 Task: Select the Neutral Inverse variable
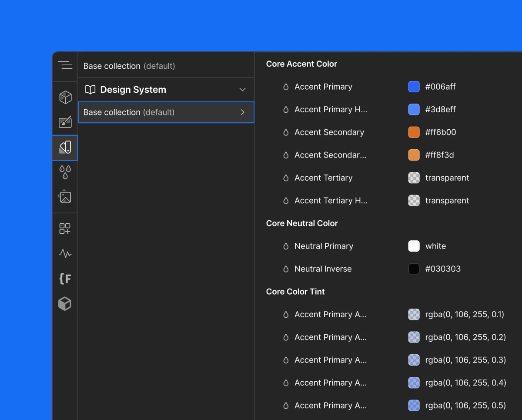tap(324, 269)
